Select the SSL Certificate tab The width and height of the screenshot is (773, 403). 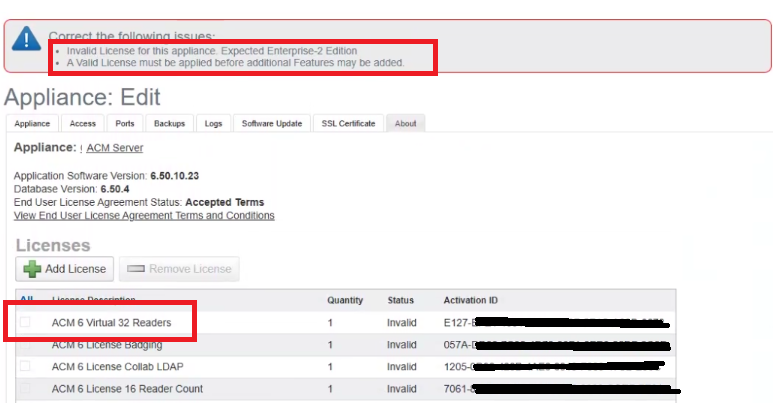tap(348, 124)
